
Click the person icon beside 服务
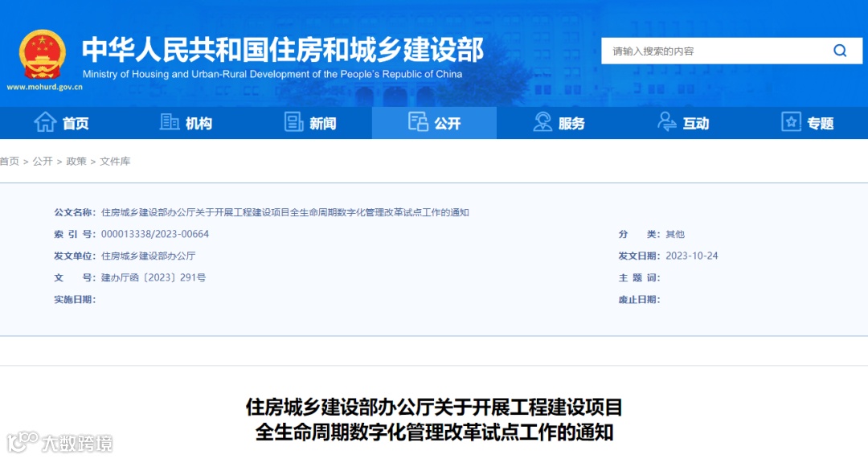(x=542, y=122)
